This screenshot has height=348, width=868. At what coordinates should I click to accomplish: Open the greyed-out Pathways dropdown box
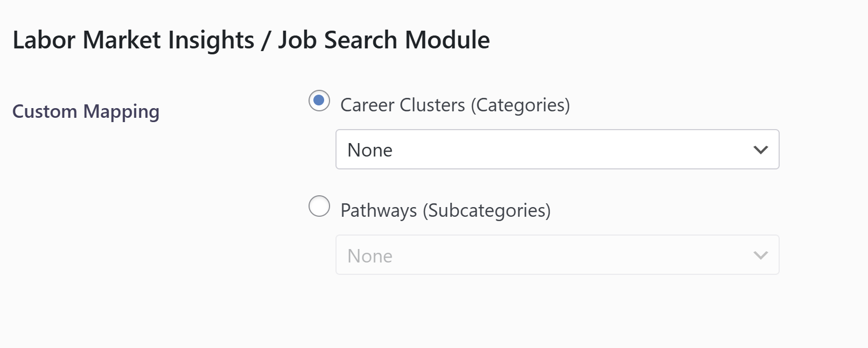click(557, 255)
